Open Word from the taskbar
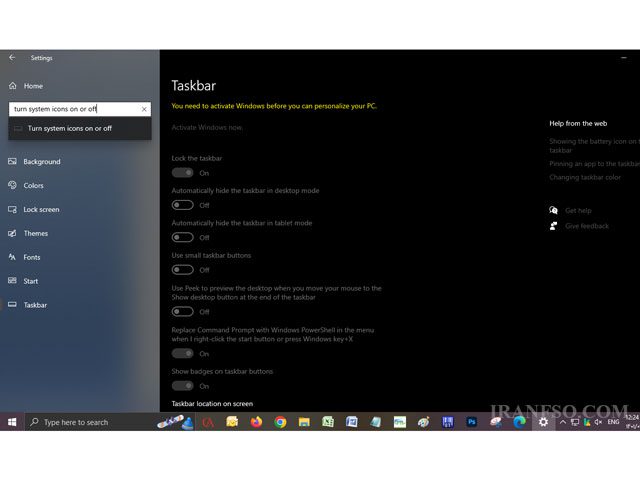The image size is (640, 480). 351,422
